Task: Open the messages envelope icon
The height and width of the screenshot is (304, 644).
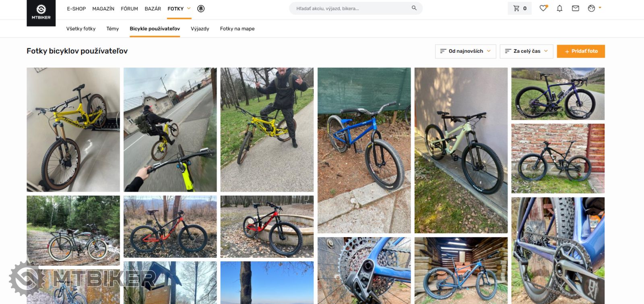Action: 576,8
